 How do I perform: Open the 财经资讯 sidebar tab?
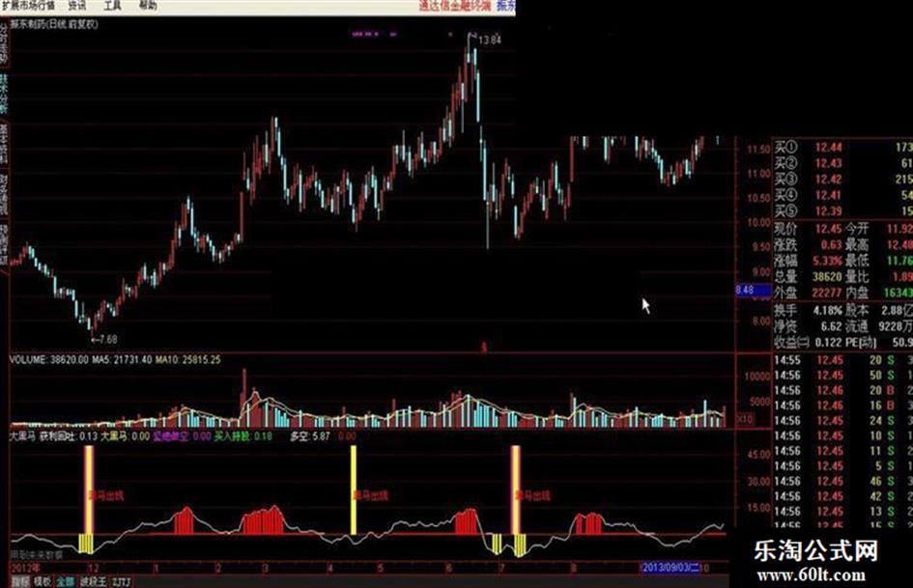(4, 194)
